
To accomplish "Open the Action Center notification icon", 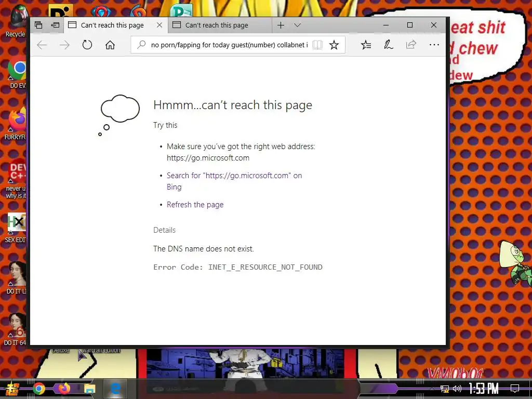I will click(515, 389).
